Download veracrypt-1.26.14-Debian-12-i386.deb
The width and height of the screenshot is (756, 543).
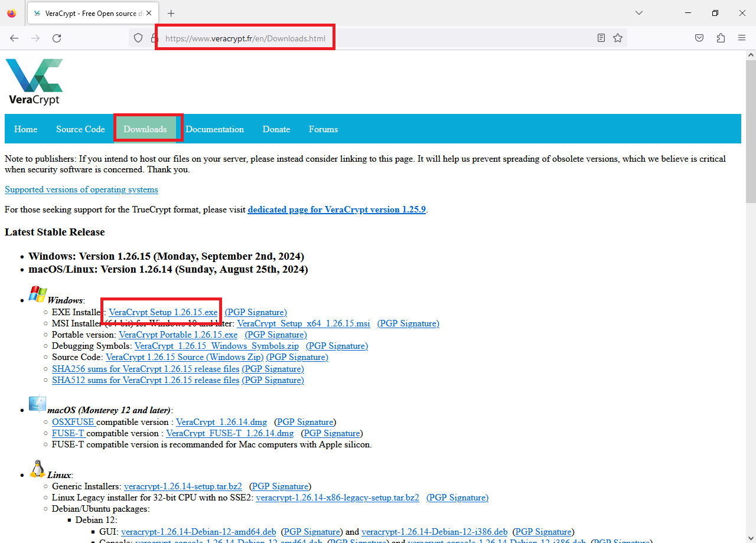(x=435, y=532)
